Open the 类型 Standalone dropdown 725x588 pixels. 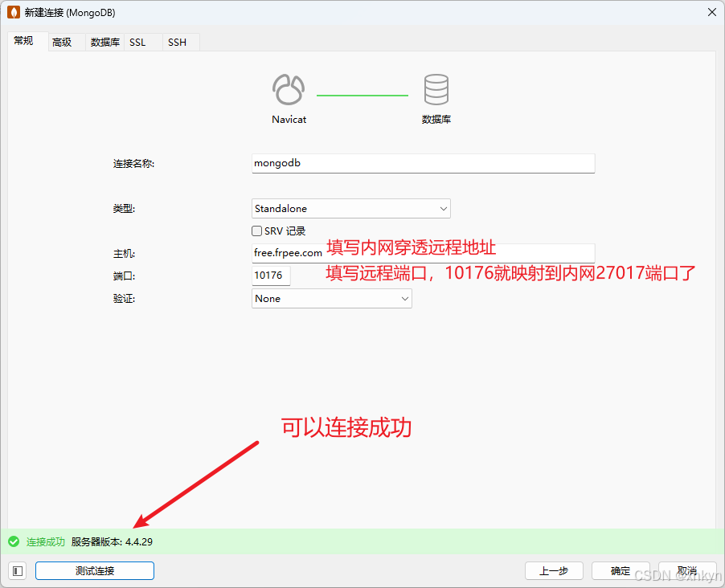351,209
